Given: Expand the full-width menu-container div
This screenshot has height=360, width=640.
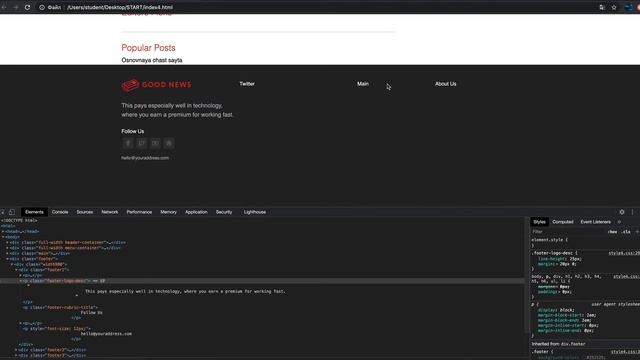Looking at the screenshot, I should (x=7, y=248).
